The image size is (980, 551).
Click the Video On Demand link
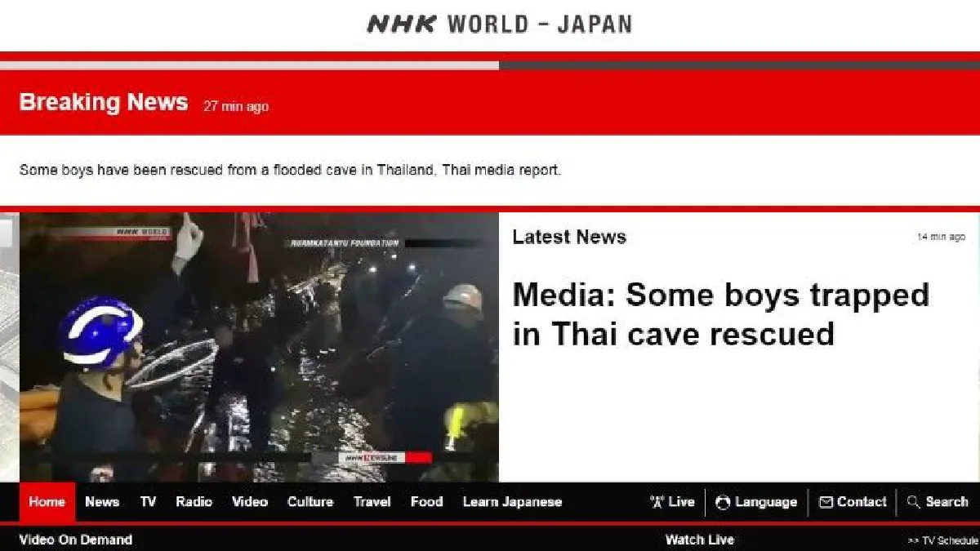click(x=76, y=540)
